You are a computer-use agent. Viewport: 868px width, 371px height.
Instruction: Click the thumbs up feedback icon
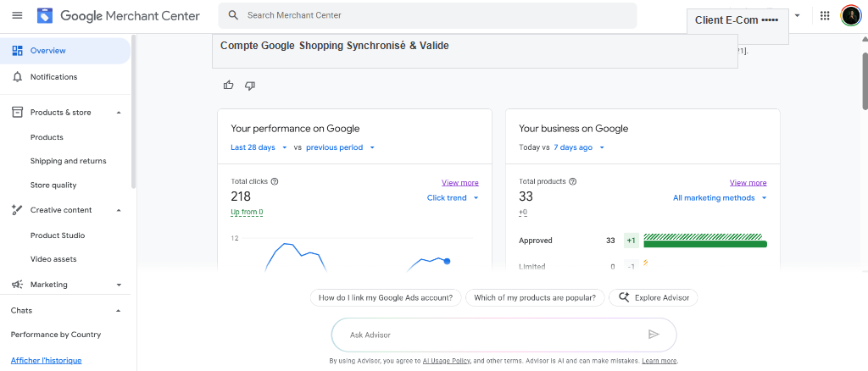(229, 86)
